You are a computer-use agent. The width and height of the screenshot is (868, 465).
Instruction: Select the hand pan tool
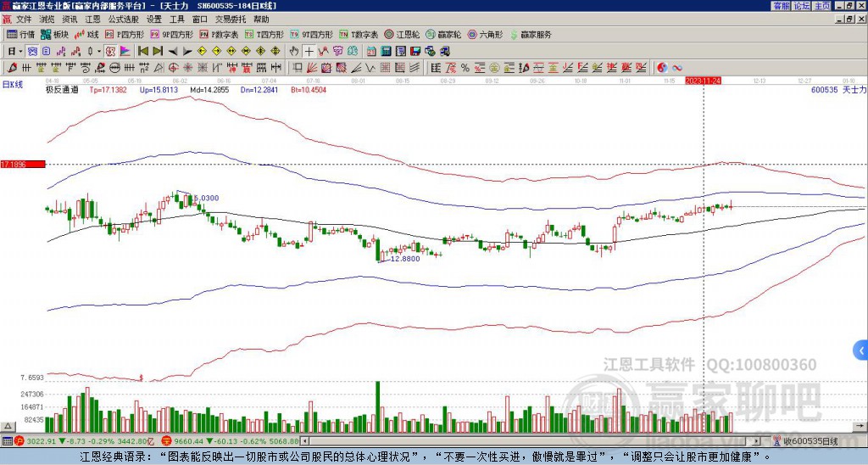click(294, 51)
